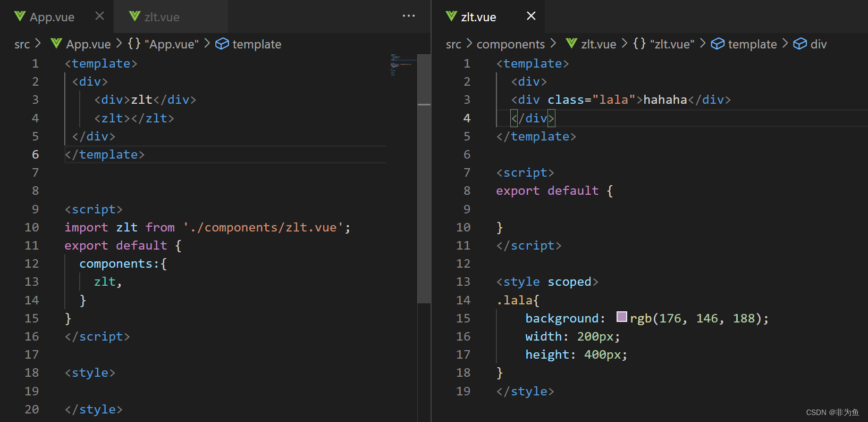Click 'export default' in right zlt.vue

(x=547, y=191)
